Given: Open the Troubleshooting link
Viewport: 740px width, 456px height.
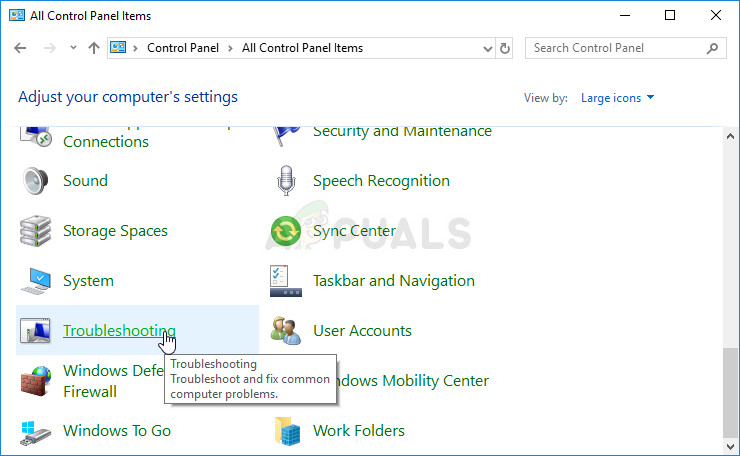Looking at the screenshot, I should [119, 330].
